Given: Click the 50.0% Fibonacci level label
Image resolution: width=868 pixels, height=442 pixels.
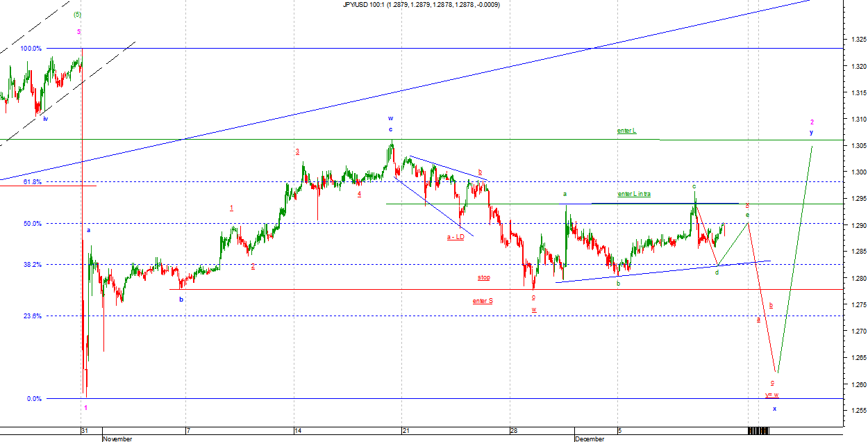Looking at the screenshot, I should 32,224.
